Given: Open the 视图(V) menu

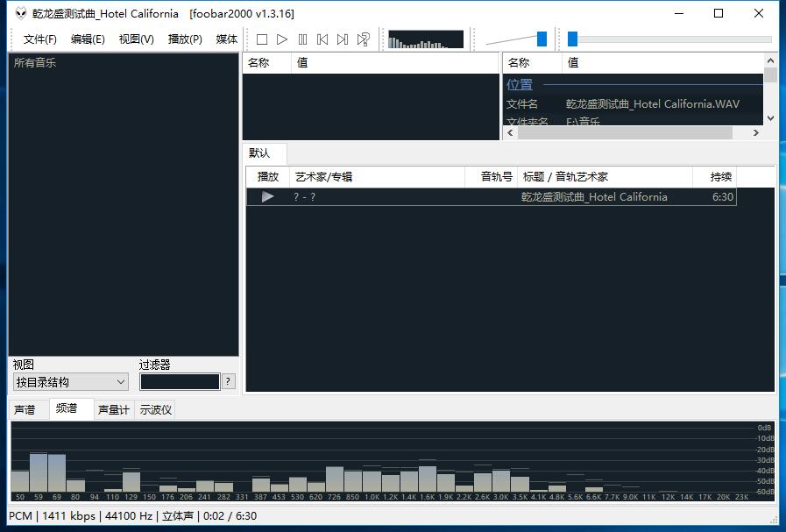Looking at the screenshot, I should coord(136,39).
